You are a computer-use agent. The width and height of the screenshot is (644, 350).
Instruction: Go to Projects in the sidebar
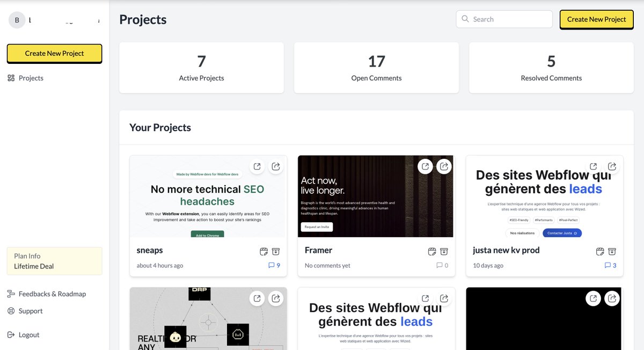click(x=26, y=78)
